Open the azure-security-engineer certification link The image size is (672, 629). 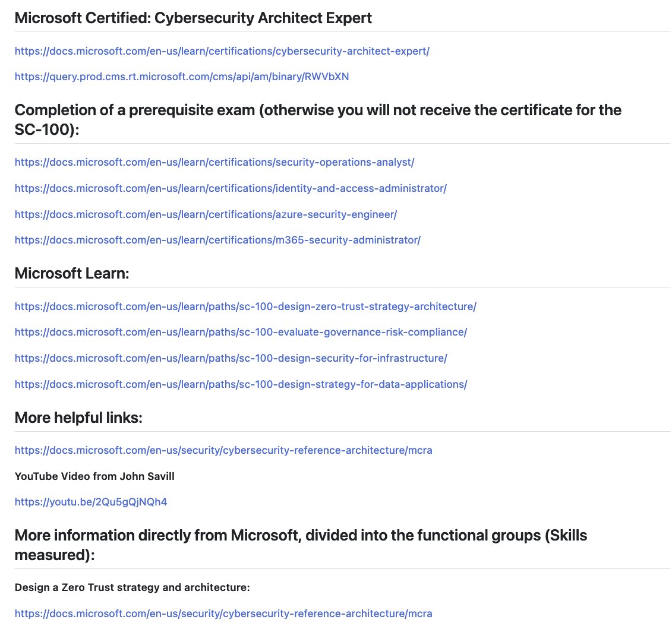click(206, 214)
